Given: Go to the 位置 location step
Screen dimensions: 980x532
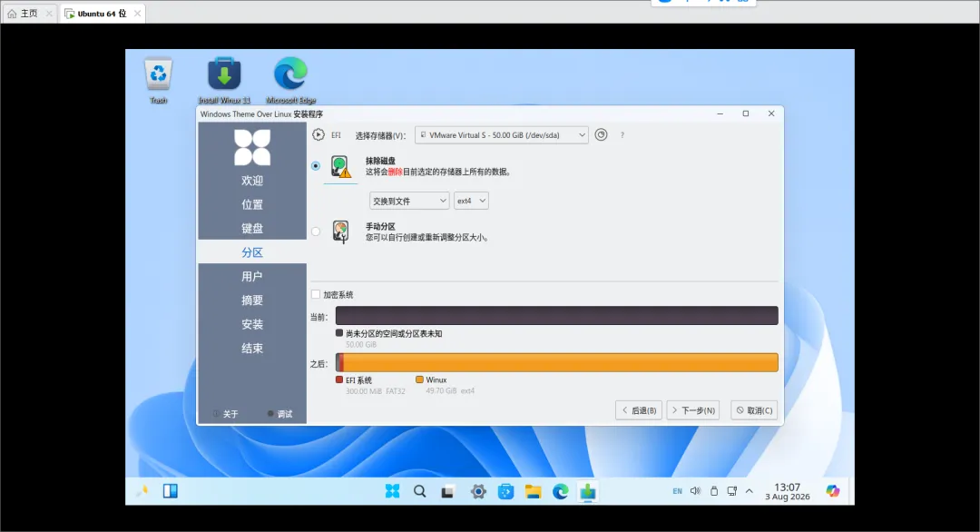Looking at the screenshot, I should coord(252,204).
